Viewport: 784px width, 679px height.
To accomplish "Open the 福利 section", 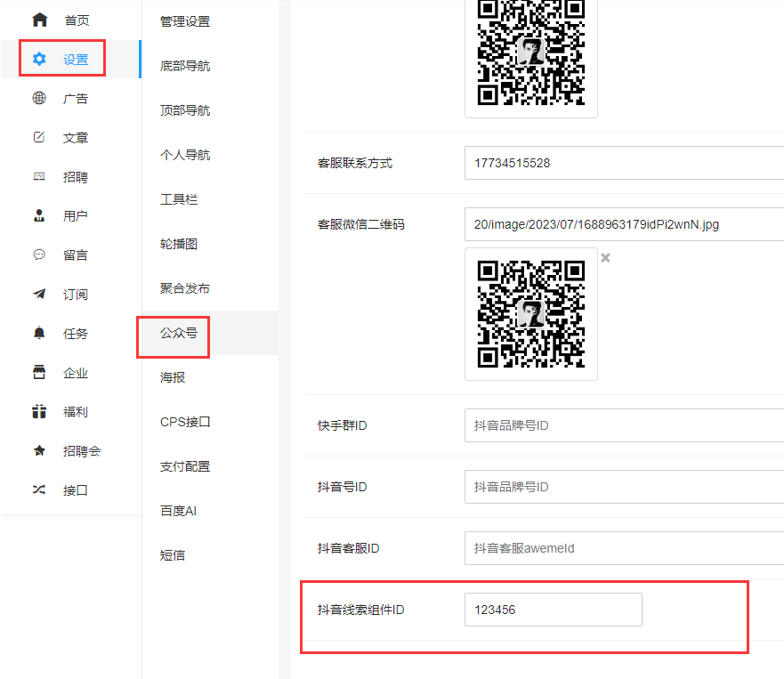I will pyautogui.click(x=76, y=411).
